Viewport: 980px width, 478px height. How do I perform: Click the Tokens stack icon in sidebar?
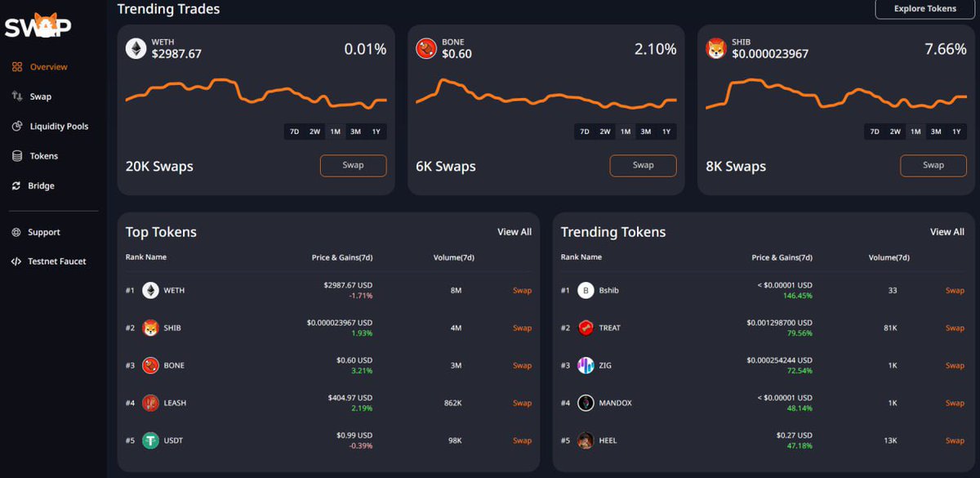(x=17, y=156)
